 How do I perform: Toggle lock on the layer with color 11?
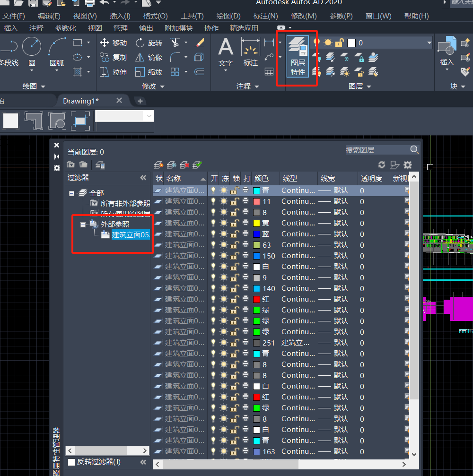click(x=235, y=201)
